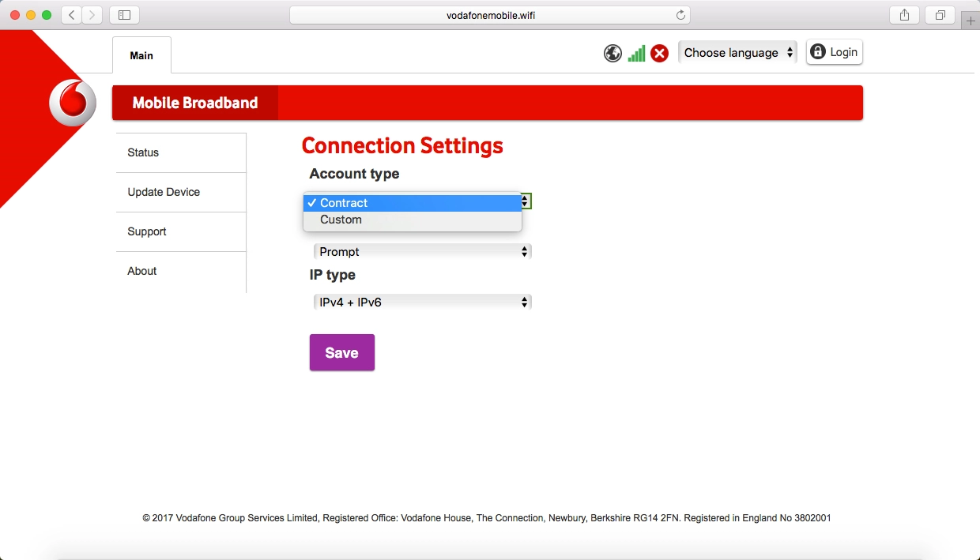Switch to the Main tab
Image resolution: width=980 pixels, height=560 pixels.
click(x=141, y=55)
